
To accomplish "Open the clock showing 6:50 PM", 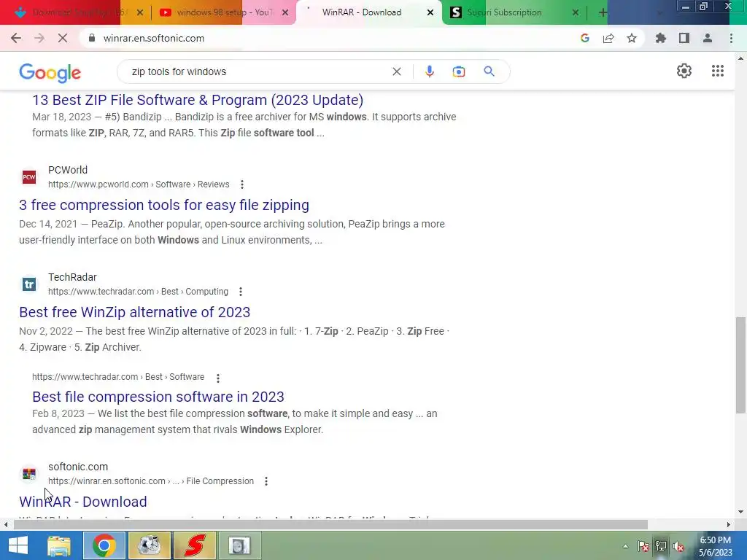I will [x=716, y=547].
